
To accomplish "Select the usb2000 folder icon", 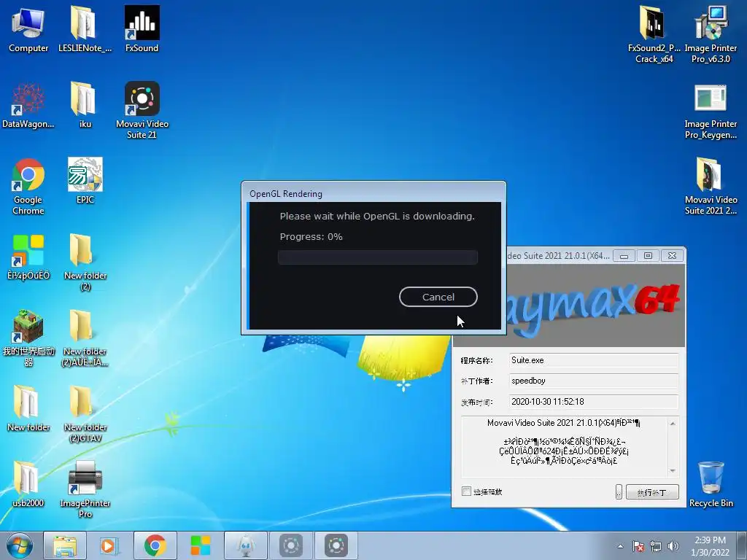I will coord(28,484).
